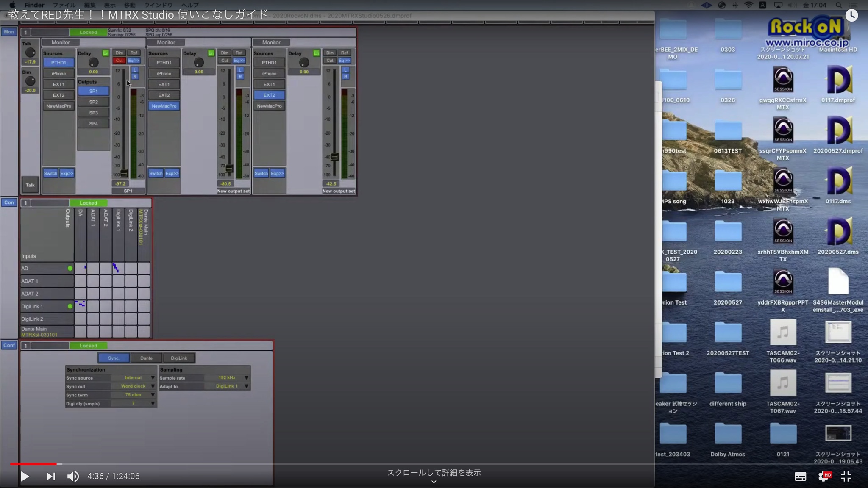
Task: Open the Sync term dropdown
Action: [x=133, y=395]
